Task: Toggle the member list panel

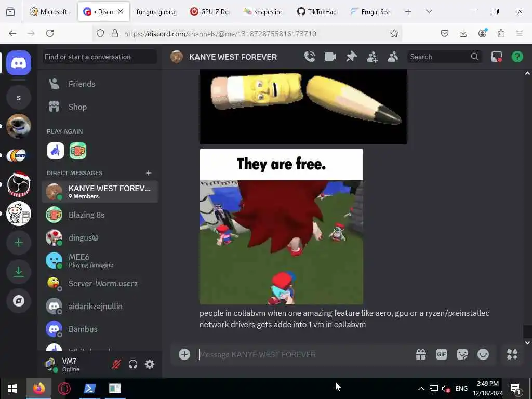Action: (393, 57)
